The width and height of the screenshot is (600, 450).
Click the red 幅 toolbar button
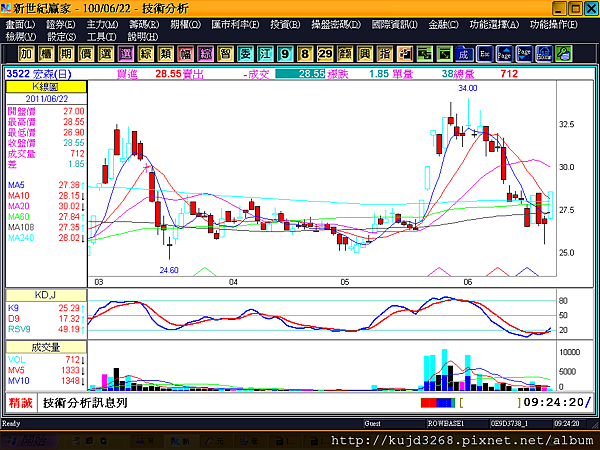185,54
